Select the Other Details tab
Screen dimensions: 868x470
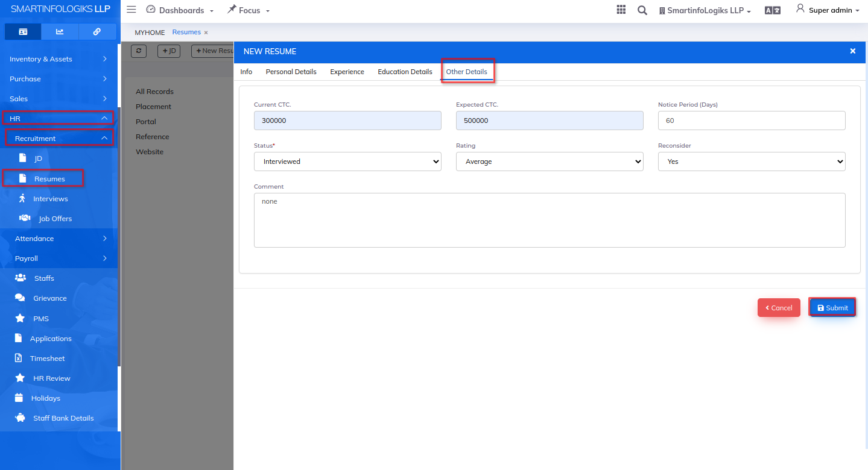[467, 72]
